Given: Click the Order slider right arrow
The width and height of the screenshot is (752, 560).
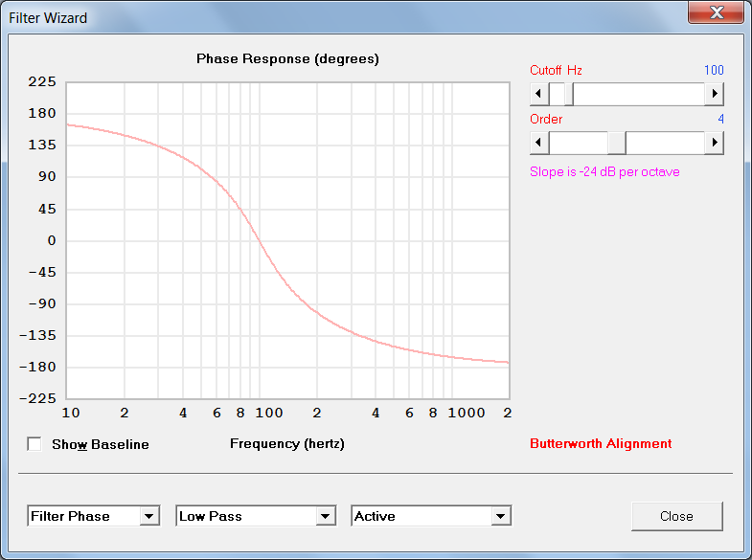Looking at the screenshot, I should [x=714, y=143].
